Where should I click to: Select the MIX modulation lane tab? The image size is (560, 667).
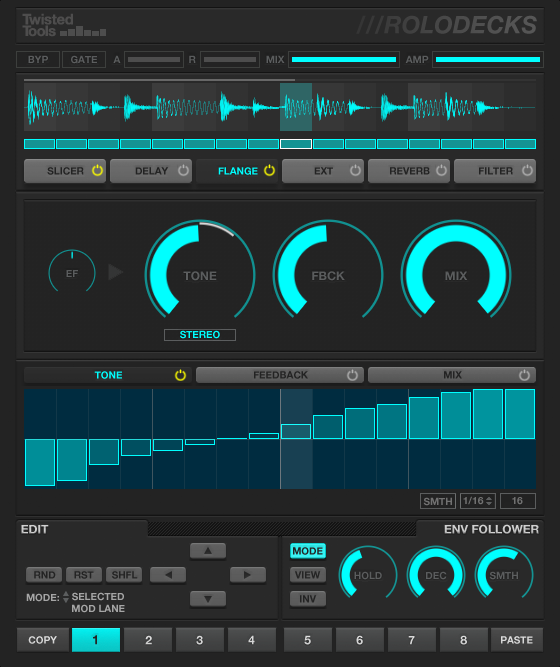pyautogui.click(x=452, y=375)
